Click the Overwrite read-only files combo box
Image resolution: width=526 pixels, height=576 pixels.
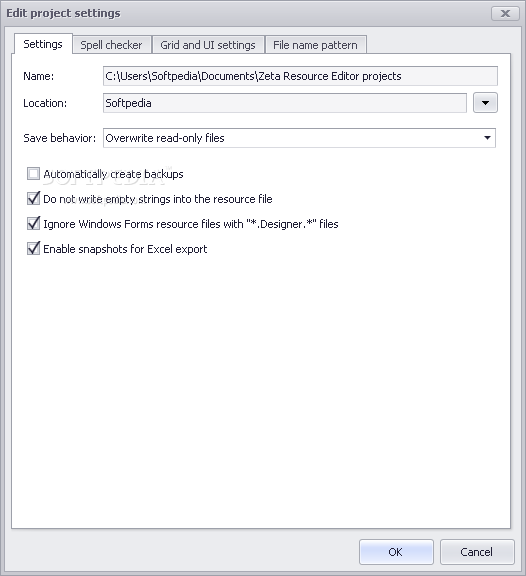coord(299,138)
